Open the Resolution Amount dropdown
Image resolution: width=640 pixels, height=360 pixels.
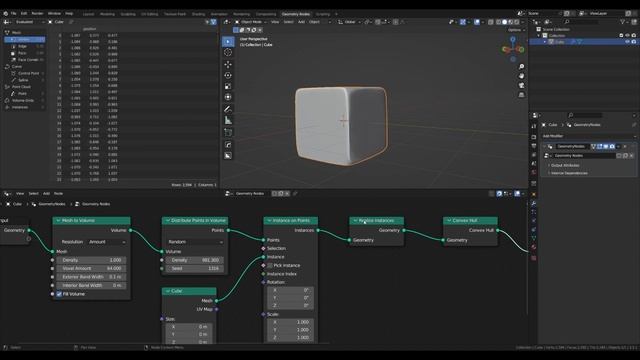click(x=106, y=242)
